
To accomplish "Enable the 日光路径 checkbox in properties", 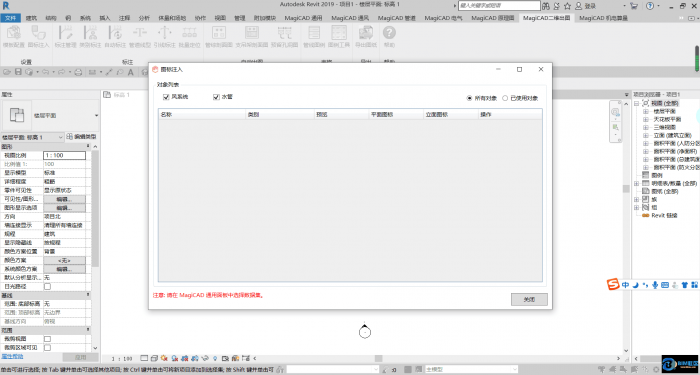I will tap(47, 287).
